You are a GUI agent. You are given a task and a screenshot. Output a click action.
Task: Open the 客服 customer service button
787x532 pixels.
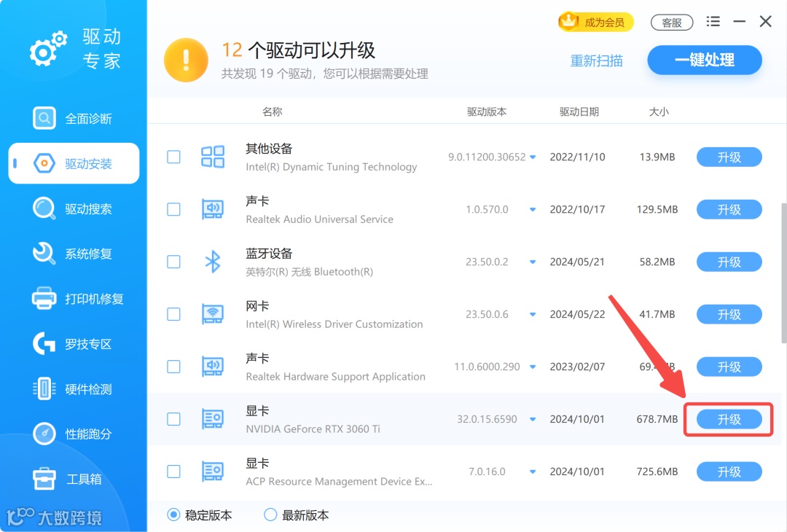672,23
